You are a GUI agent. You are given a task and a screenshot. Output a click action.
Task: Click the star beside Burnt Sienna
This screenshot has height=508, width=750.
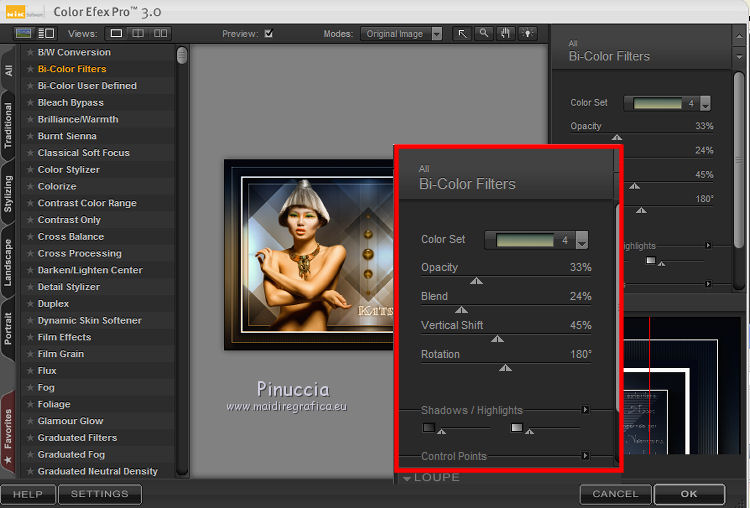pos(30,136)
